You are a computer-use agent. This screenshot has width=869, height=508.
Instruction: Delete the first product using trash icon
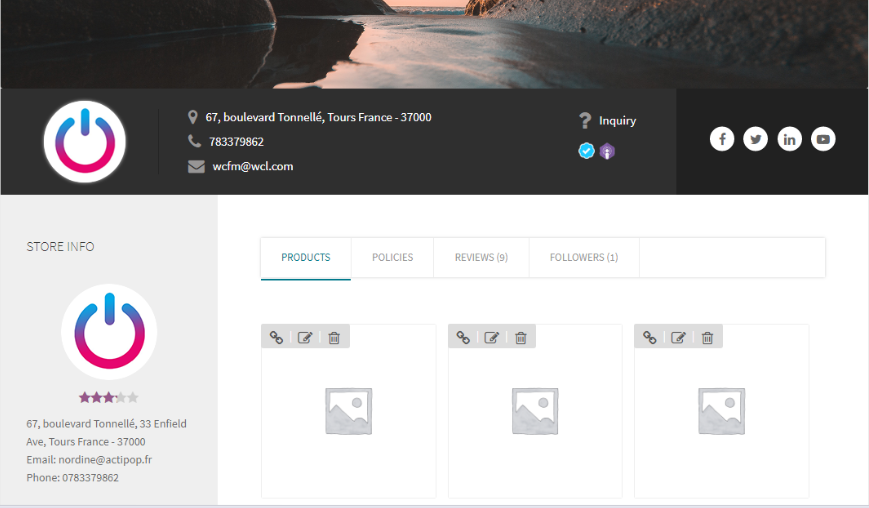click(x=334, y=338)
